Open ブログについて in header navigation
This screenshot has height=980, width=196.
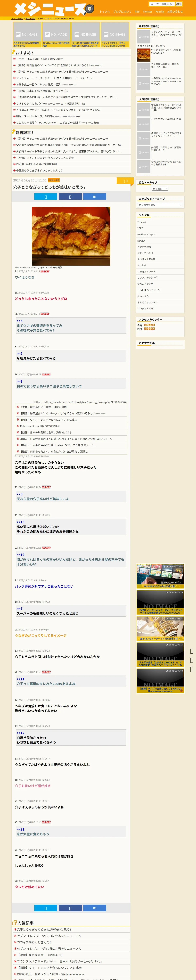point(122,12)
